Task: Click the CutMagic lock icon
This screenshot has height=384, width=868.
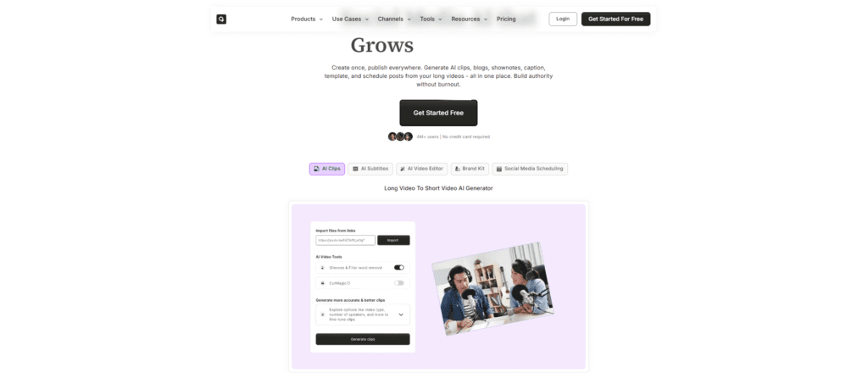Action: point(323,283)
